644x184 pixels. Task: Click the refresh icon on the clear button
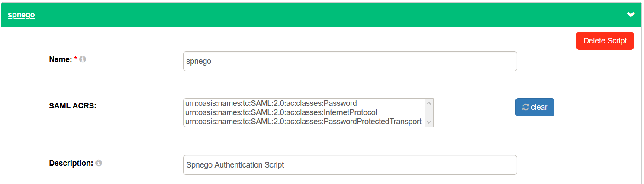pos(526,107)
